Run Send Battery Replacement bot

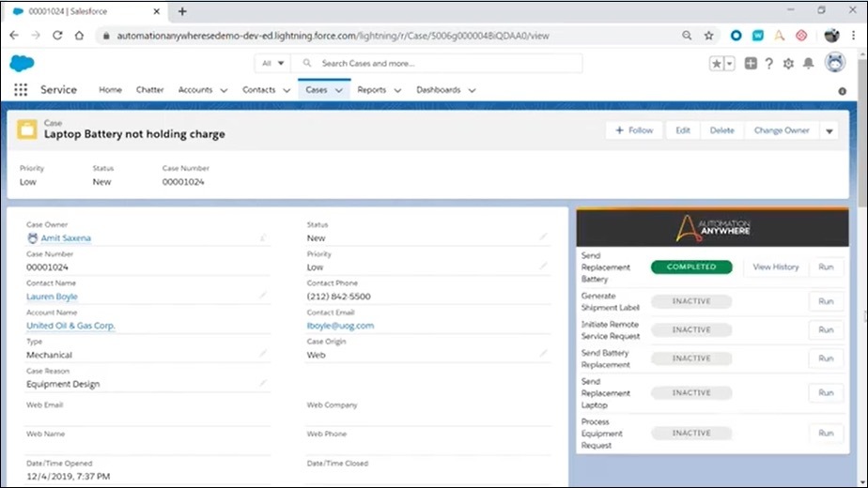826,358
